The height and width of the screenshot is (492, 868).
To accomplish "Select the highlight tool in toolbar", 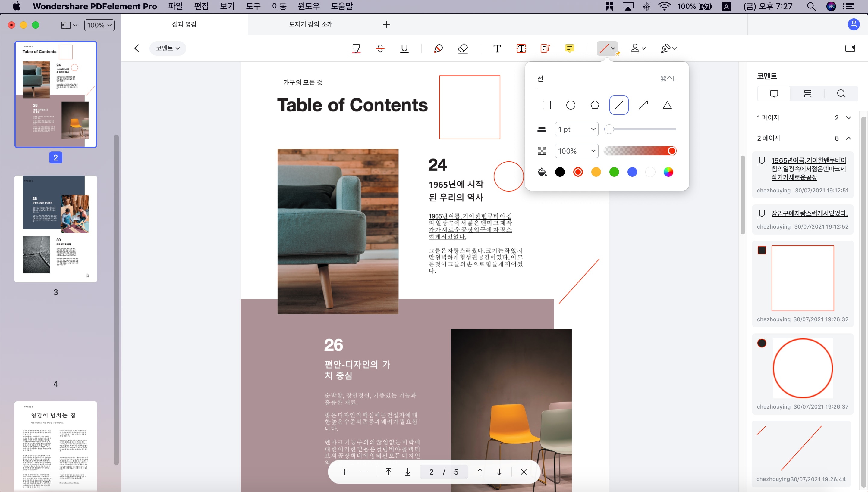I will [356, 48].
